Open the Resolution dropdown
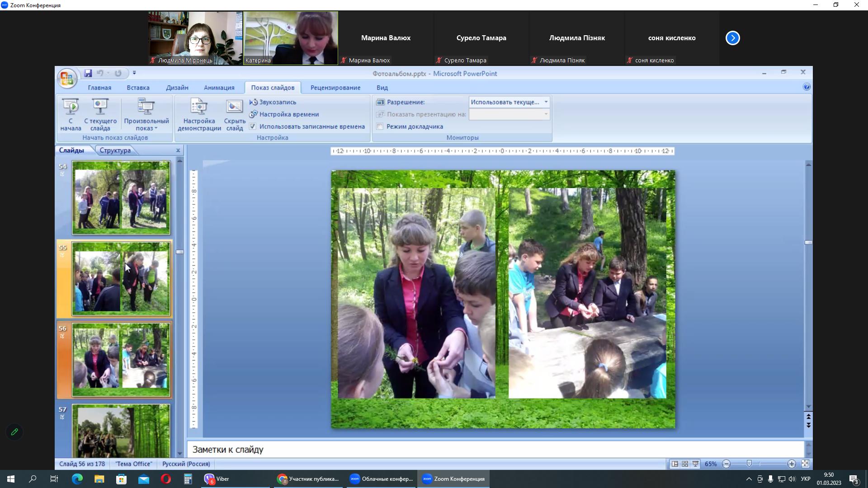This screenshot has width=868, height=488. click(546, 102)
